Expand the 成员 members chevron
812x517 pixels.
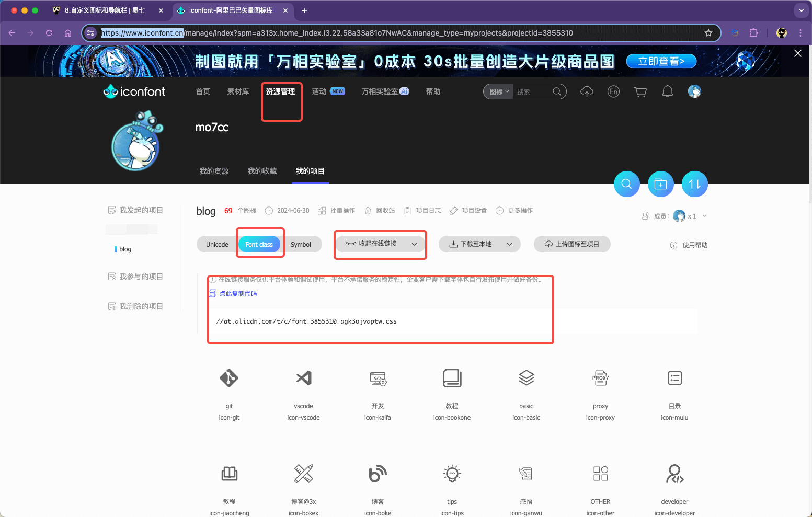coord(705,216)
